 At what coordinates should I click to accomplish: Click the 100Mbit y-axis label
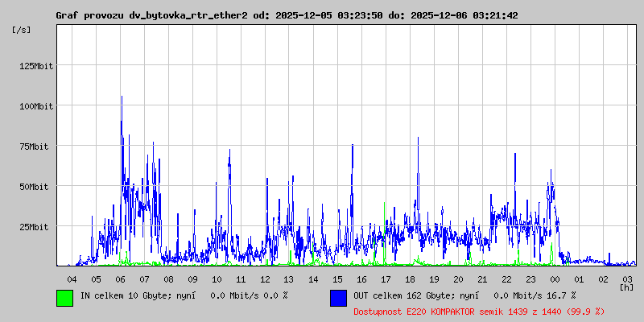35,106
